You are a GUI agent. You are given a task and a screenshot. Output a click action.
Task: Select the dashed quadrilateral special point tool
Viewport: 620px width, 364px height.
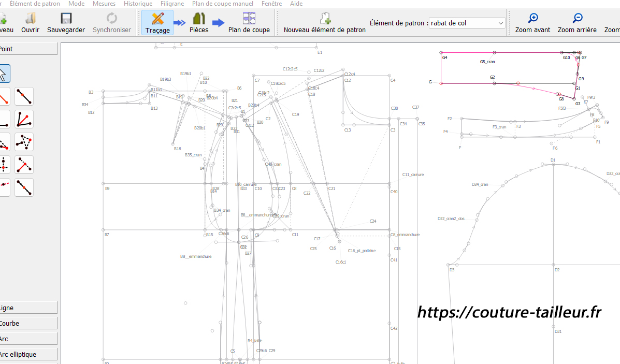[24, 142]
